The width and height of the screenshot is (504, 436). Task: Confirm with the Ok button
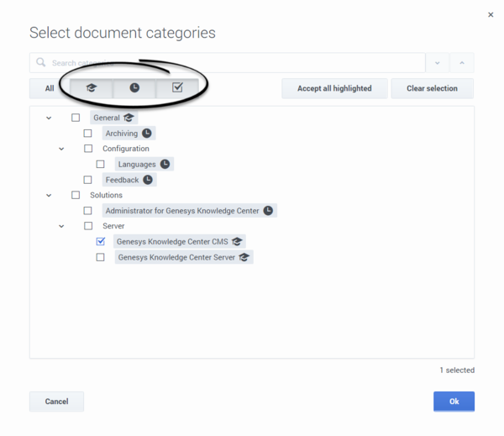pos(454,402)
